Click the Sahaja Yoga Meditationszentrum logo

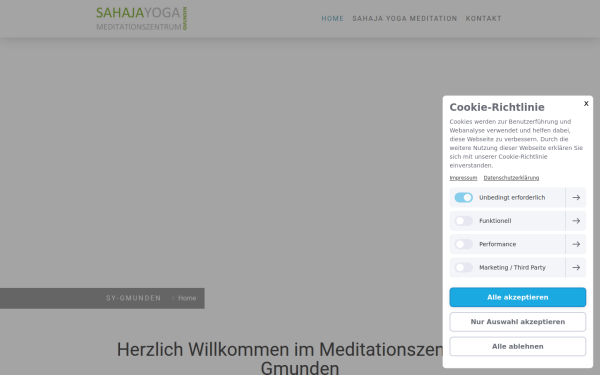pyautogui.click(x=142, y=18)
